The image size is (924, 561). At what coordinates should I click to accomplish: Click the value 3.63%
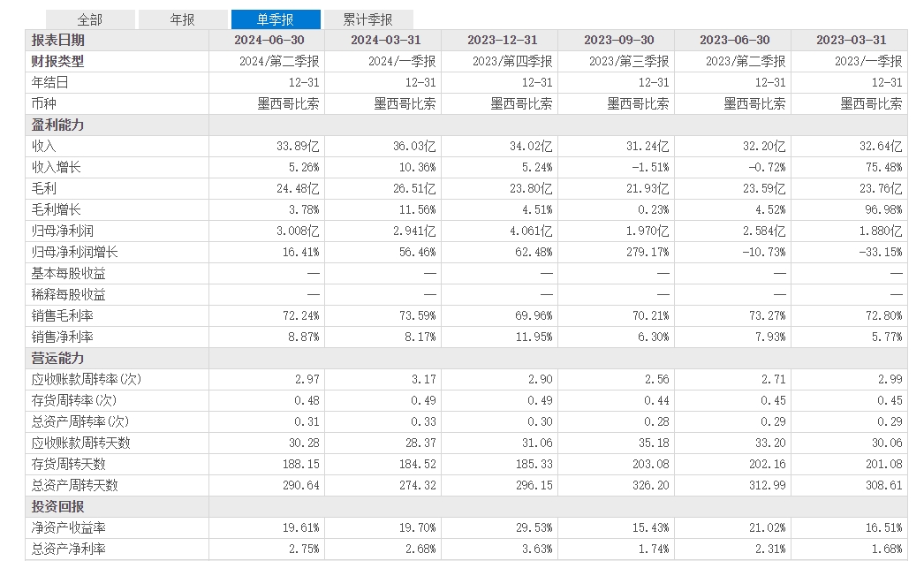click(537, 550)
